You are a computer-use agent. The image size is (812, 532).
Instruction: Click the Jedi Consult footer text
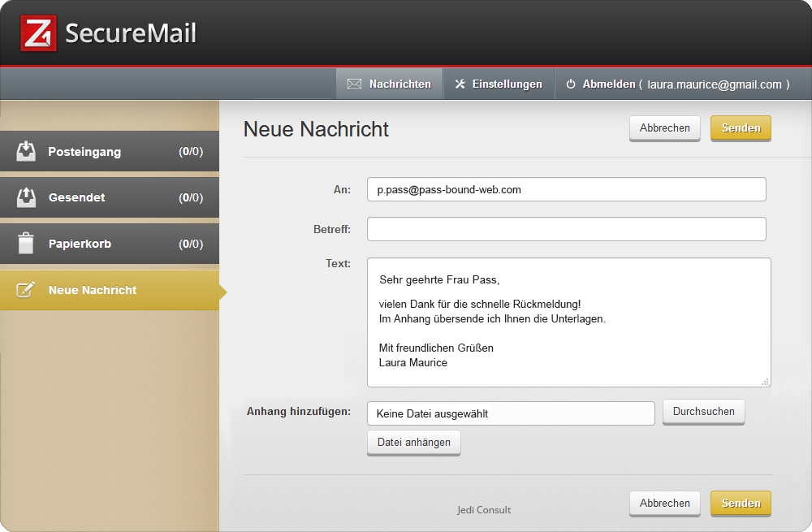coord(484,510)
